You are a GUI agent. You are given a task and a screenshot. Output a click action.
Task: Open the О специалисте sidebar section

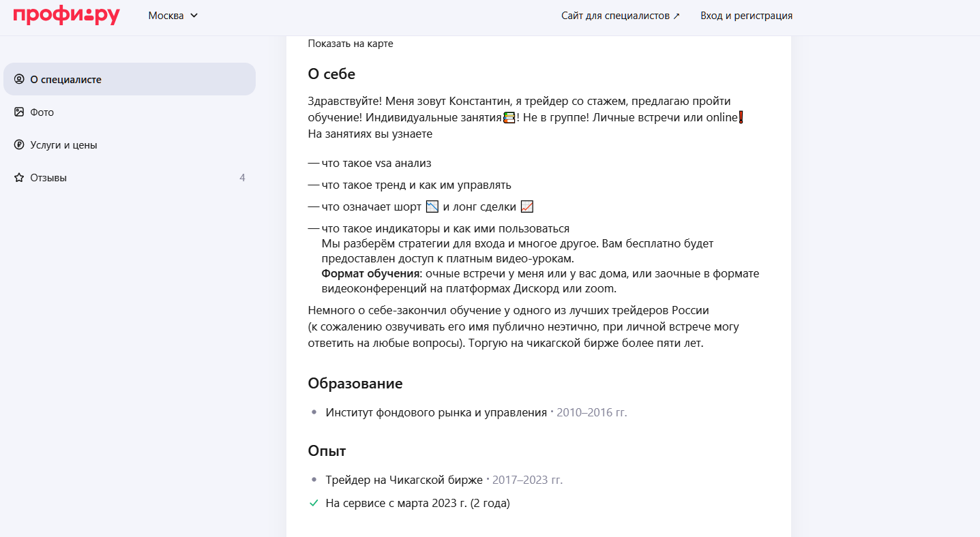pos(65,80)
